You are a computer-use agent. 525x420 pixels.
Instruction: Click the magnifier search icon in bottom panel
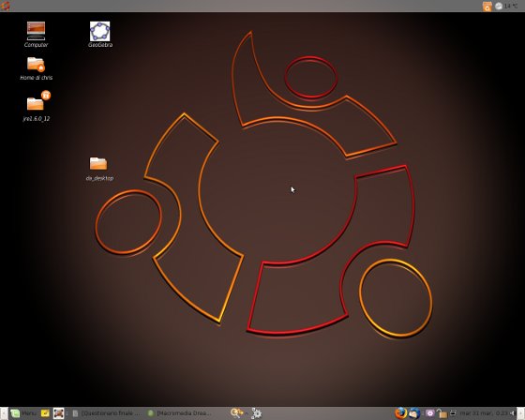pyautogui.click(x=236, y=413)
